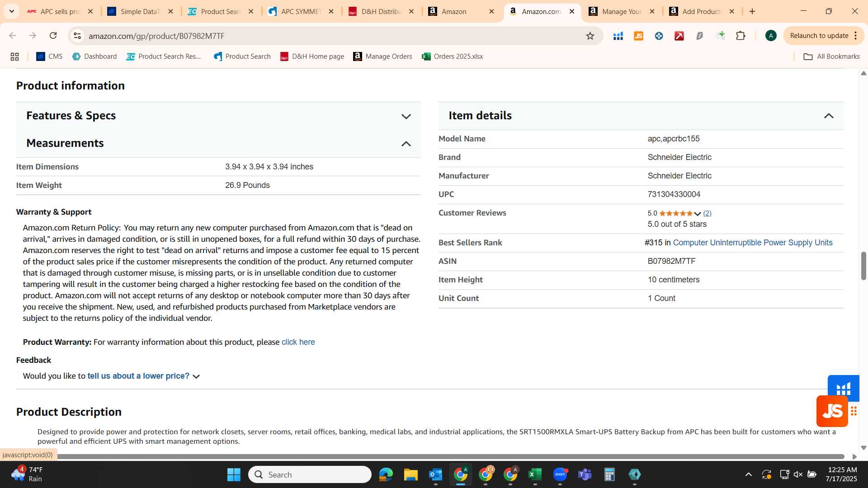Open the (2) reviews count link
The width and height of the screenshot is (868, 488).
point(707,213)
